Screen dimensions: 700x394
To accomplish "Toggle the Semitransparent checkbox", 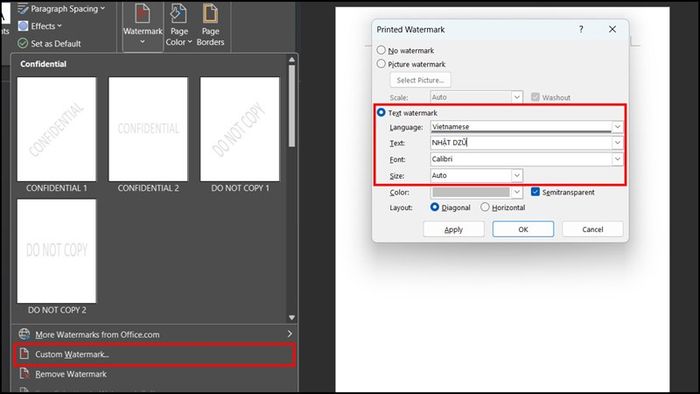I will pos(535,192).
